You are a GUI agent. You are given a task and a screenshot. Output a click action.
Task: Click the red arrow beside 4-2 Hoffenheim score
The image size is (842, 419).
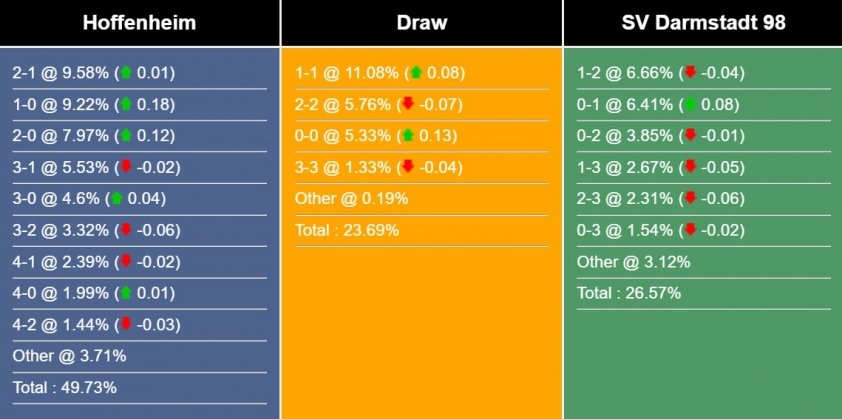click(x=125, y=324)
